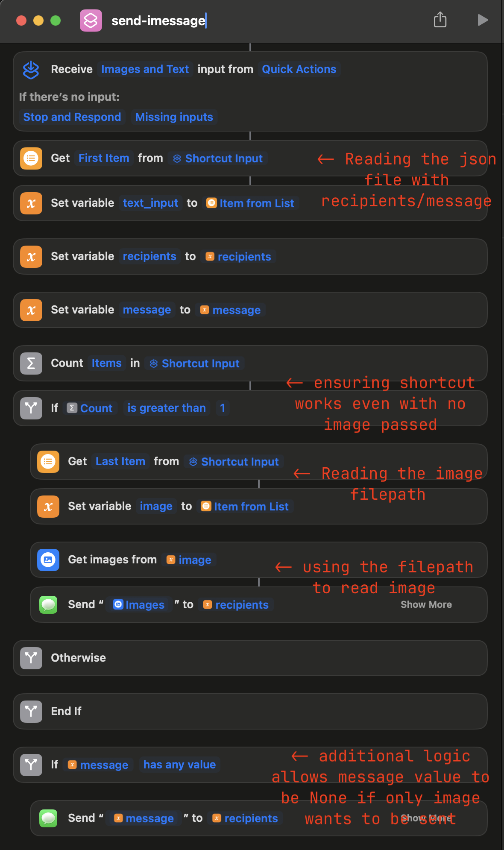Open the Images and Text input type dropdown

click(x=145, y=69)
